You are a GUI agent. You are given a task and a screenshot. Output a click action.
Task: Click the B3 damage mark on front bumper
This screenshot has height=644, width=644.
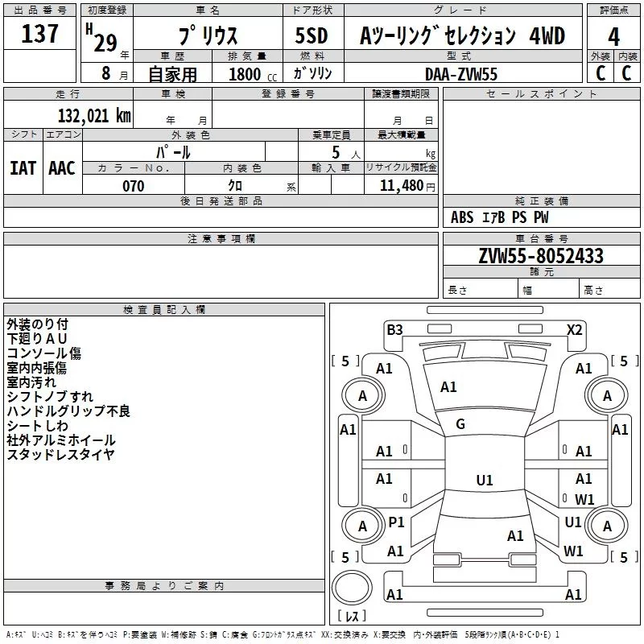[394, 329]
